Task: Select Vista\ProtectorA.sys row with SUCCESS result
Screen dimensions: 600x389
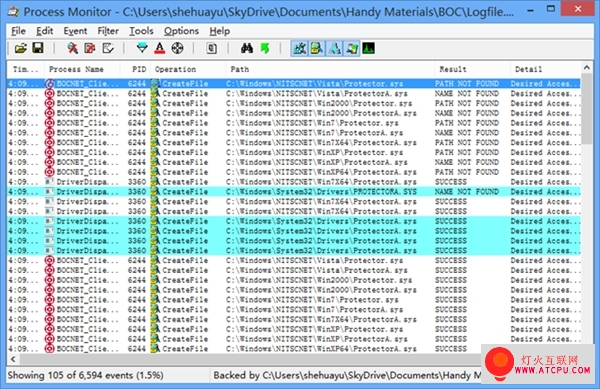Action: [294, 270]
